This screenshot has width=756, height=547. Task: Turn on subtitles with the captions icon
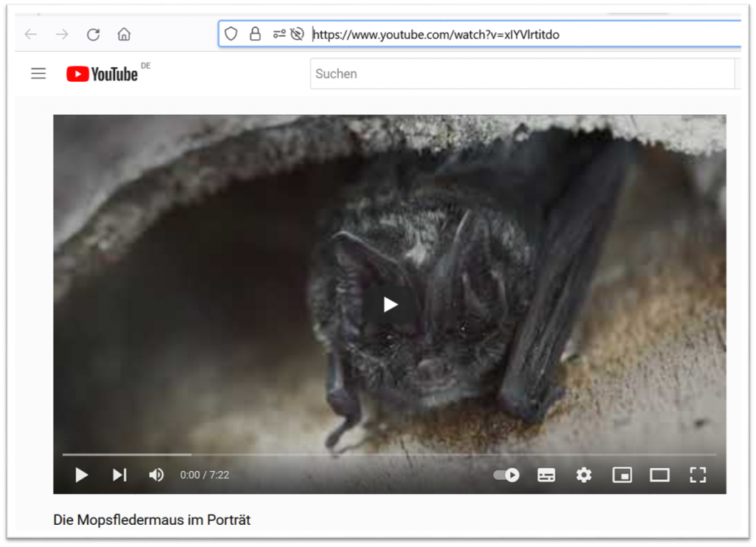point(546,475)
